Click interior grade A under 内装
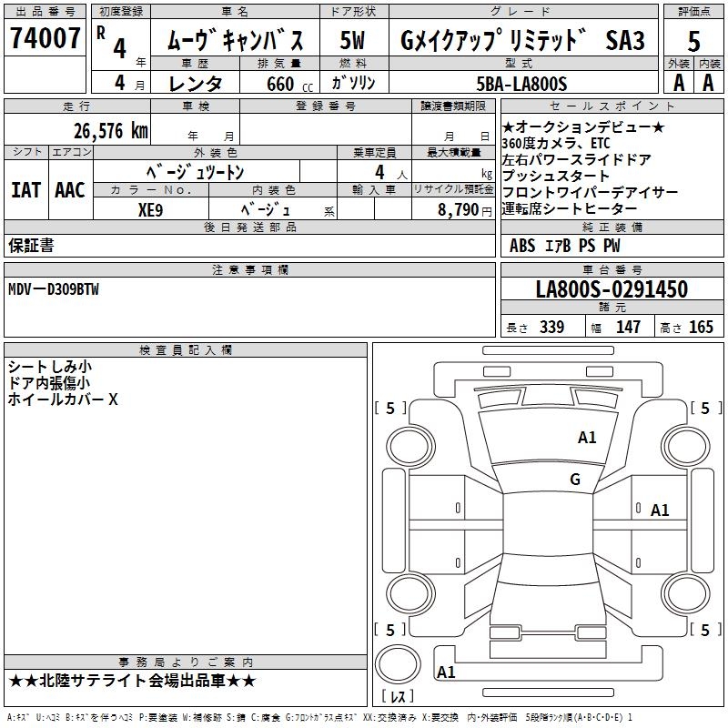 [x=708, y=83]
